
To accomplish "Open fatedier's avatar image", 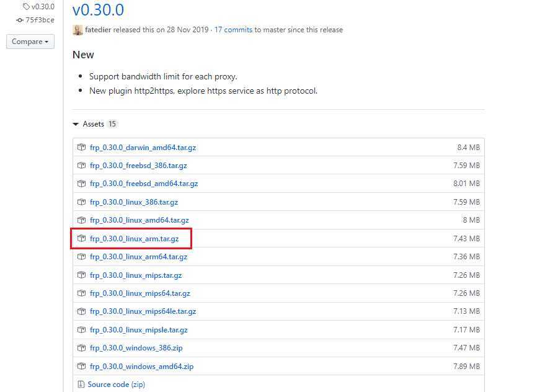I will (x=78, y=30).
